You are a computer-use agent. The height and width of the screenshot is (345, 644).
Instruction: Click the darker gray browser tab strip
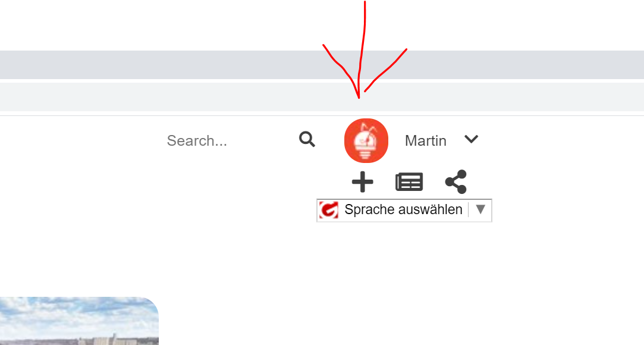pos(322,64)
